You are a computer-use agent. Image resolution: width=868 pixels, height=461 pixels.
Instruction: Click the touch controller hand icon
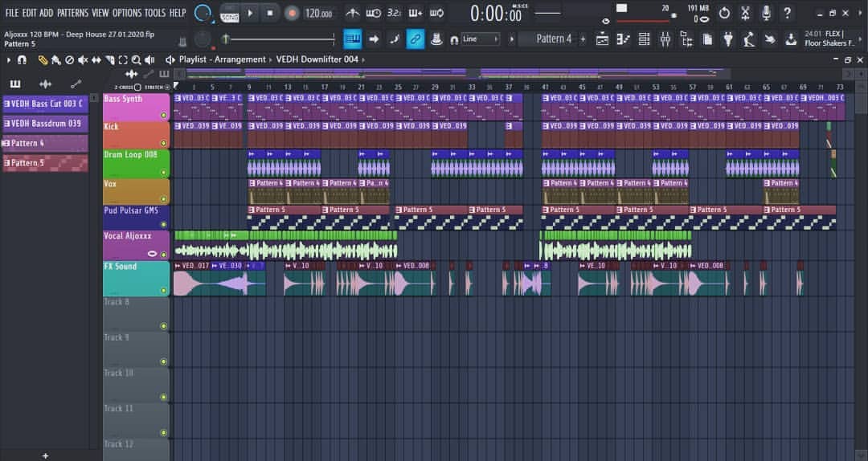[x=769, y=39]
